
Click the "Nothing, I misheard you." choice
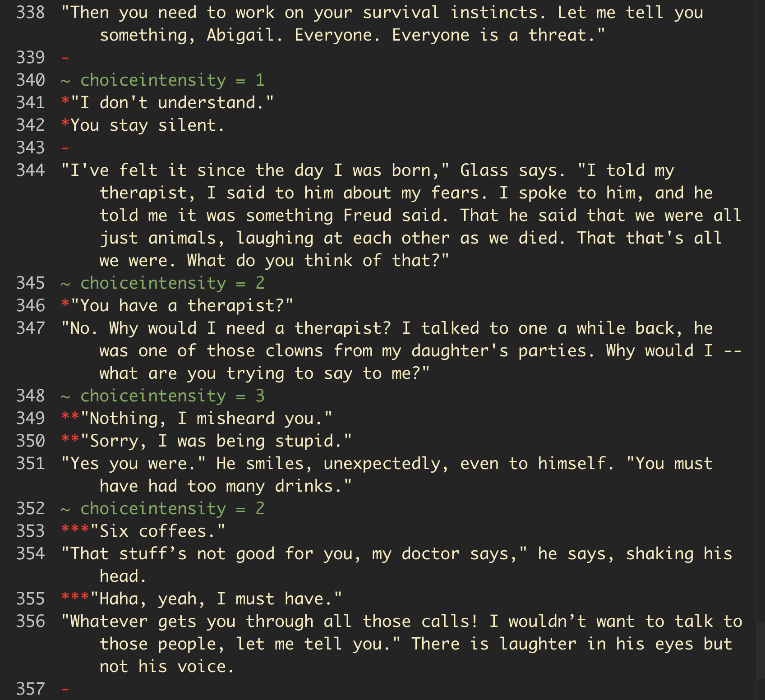(207, 419)
